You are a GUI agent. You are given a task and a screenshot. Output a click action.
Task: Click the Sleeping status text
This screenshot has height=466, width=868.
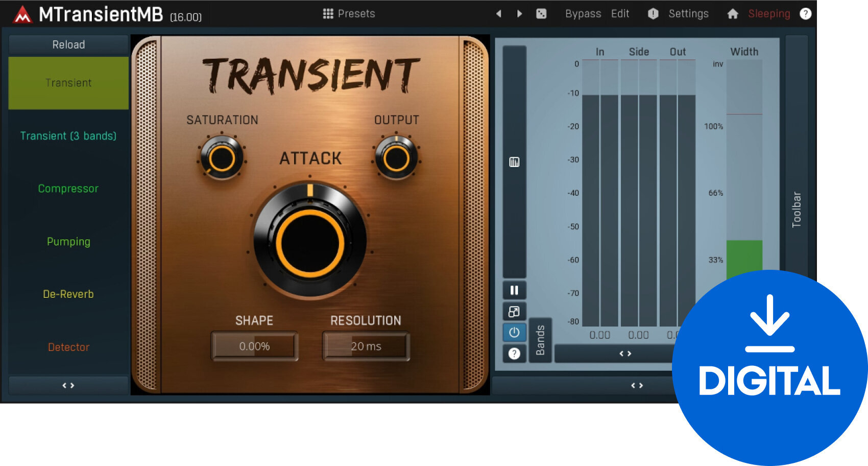(768, 14)
